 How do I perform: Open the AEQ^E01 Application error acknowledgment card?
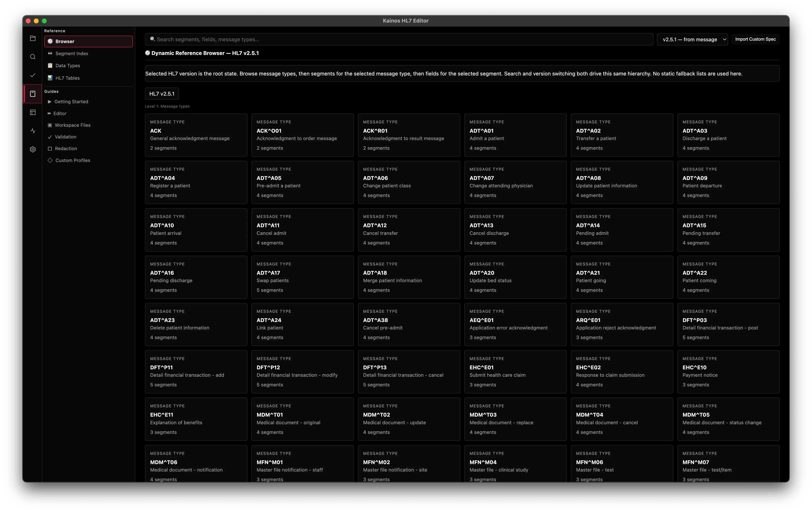point(515,325)
